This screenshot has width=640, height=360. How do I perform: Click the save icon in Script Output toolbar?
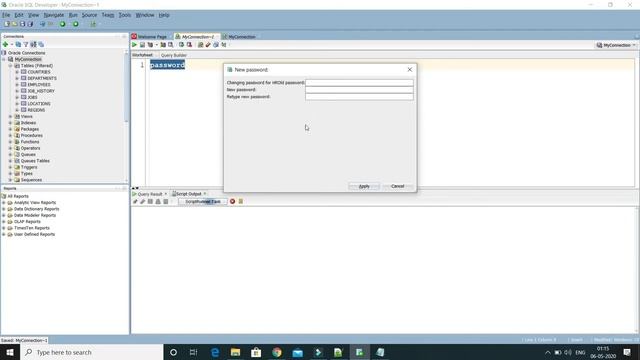coord(150,201)
